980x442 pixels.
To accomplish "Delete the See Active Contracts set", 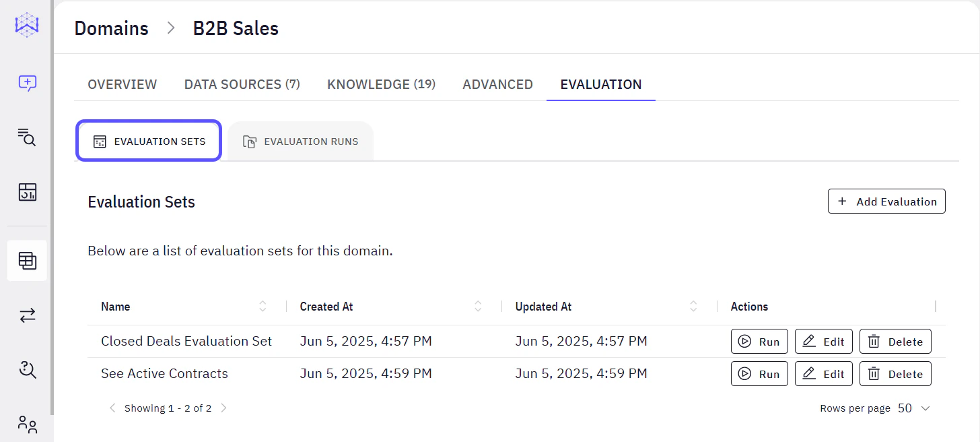I will click(x=895, y=373).
